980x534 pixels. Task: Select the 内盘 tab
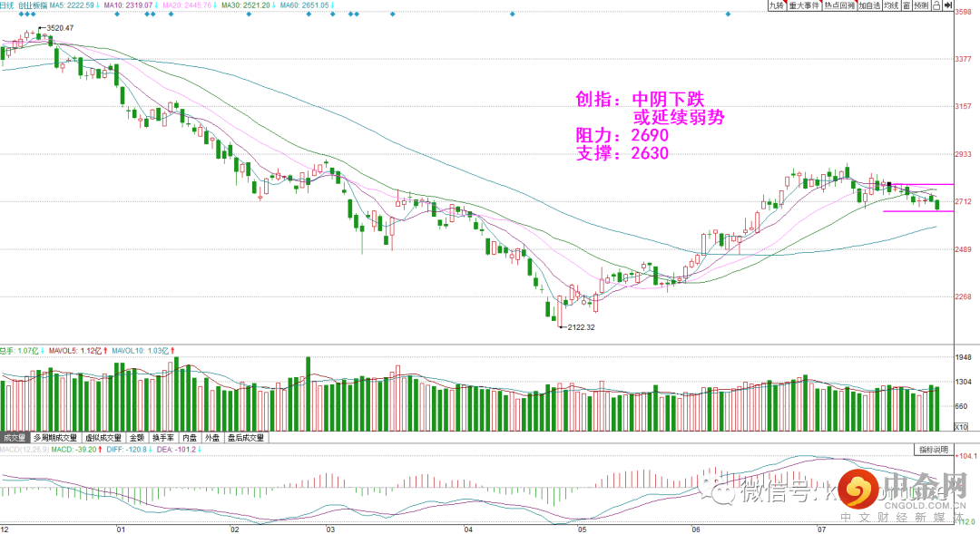click(190, 438)
